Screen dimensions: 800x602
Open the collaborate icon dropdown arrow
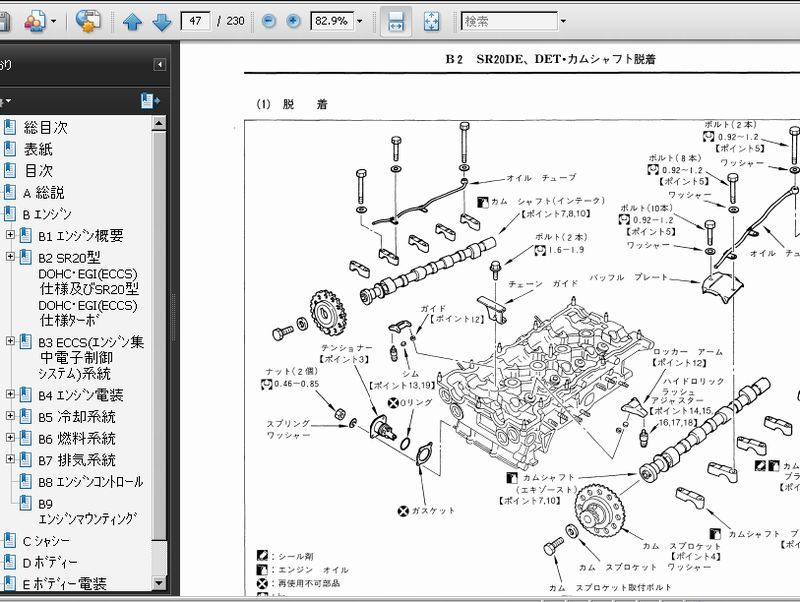(x=54, y=21)
